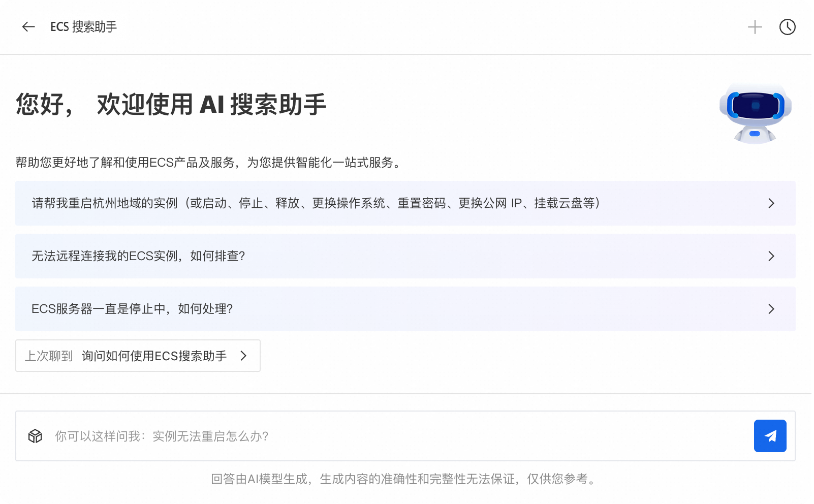This screenshot has height=504, width=814.
Task: Click the ECS 搜索助手 title text
Action: pyautogui.click(x=84, y=27)
